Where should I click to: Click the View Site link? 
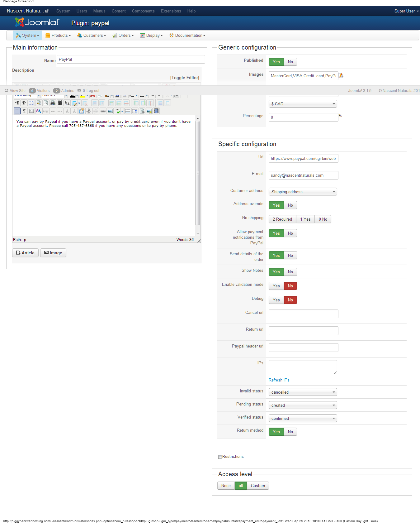tap(15, 91)
